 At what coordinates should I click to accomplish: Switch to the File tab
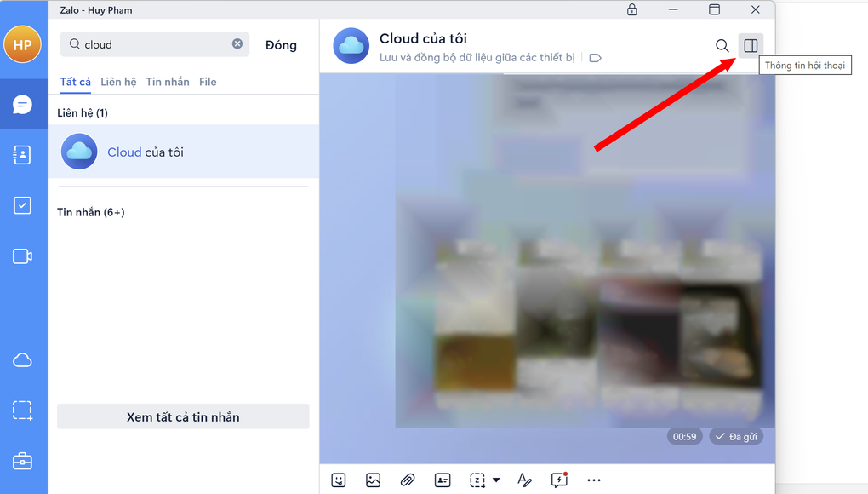tap(208, 82)
